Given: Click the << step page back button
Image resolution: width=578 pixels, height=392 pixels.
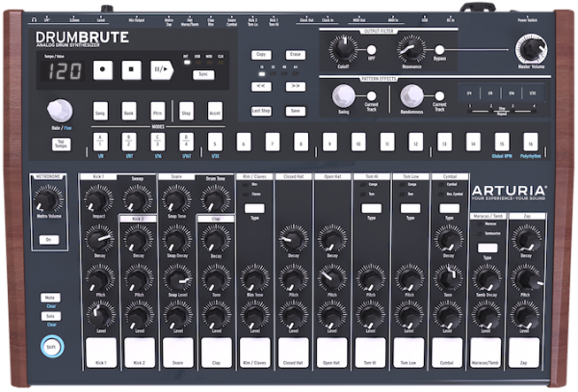Looking at the screenshot, I should pos(261,87).
